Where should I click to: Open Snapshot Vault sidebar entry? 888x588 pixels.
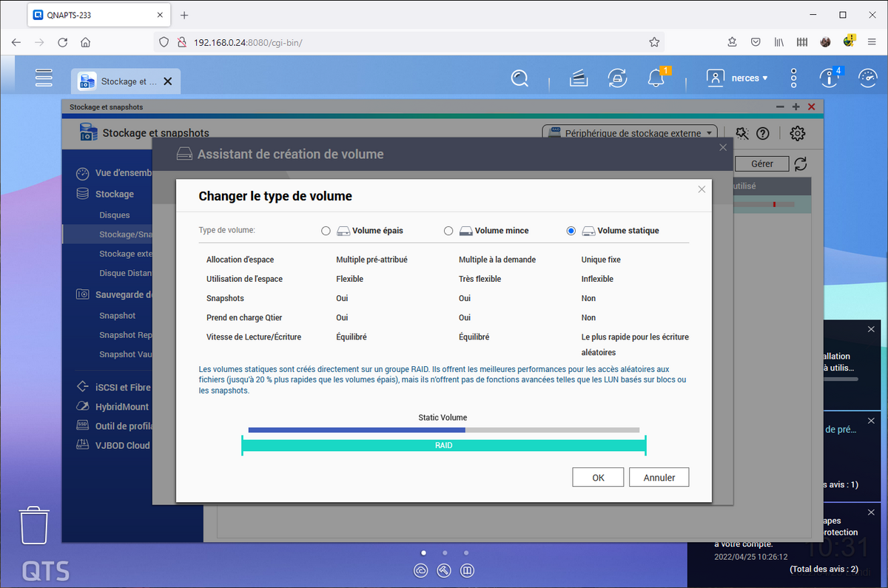(125, 354)
